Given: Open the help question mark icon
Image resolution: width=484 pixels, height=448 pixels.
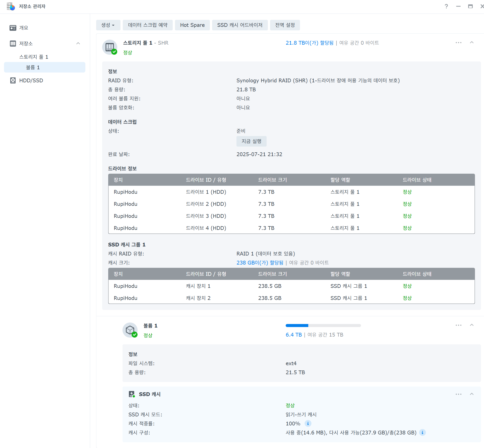Looking at the screenshot, I should [446, 6].
